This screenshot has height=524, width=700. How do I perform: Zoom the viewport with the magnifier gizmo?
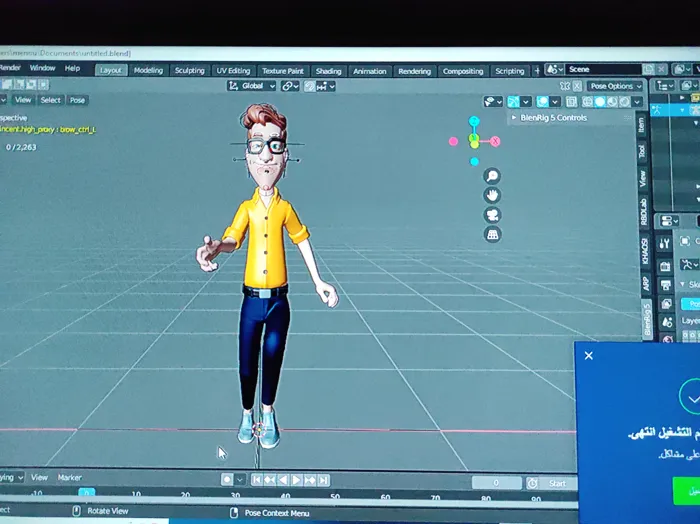click(492, 176)
